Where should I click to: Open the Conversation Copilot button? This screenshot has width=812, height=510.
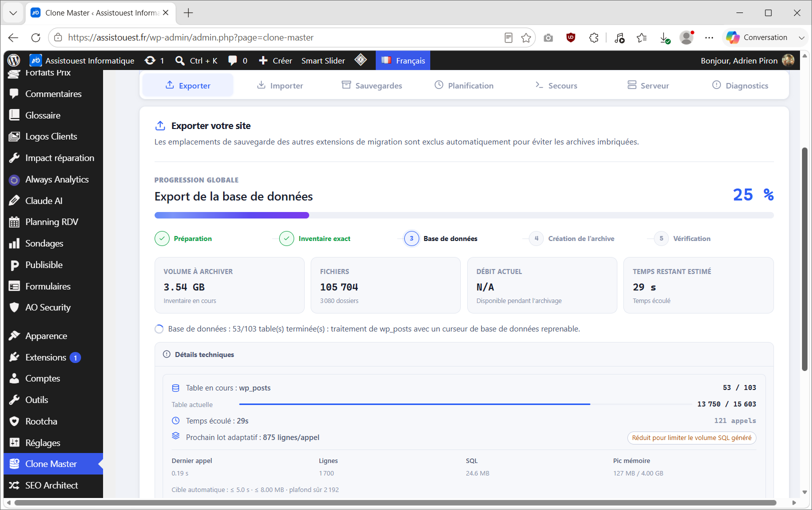757,37
